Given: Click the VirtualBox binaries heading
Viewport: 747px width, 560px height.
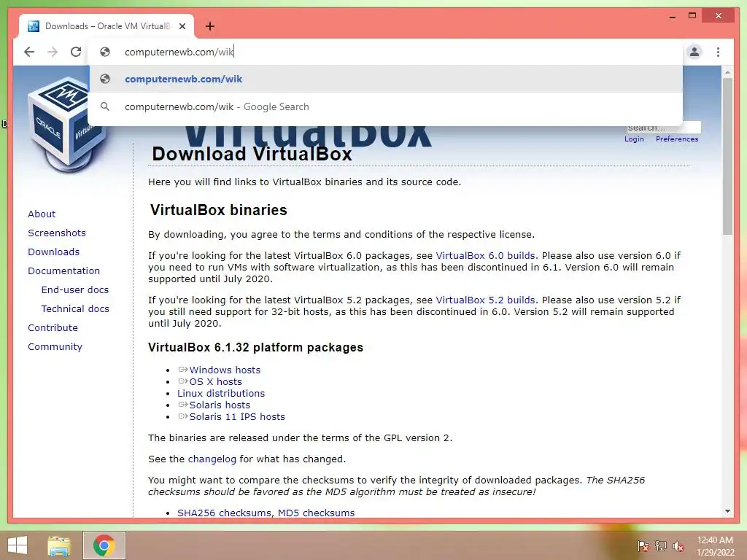Looking at the screenshot, I should (x=219, y=210).
